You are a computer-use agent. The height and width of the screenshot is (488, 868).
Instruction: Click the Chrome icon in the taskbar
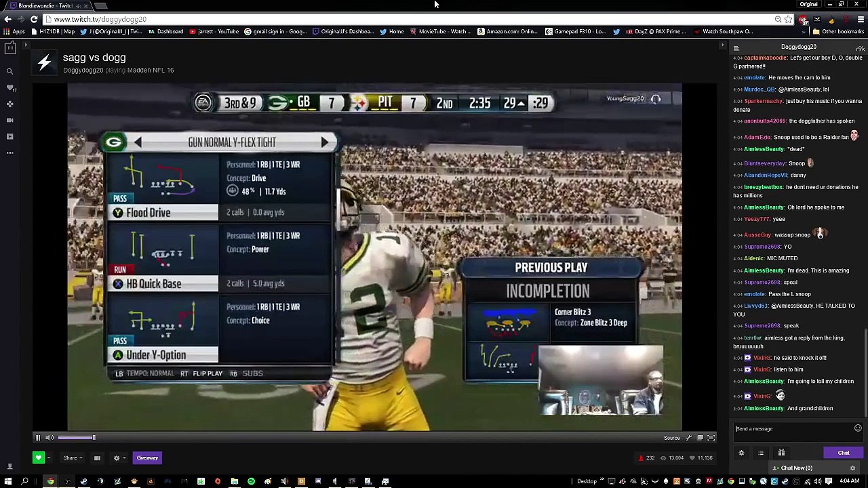pos(50,481)
